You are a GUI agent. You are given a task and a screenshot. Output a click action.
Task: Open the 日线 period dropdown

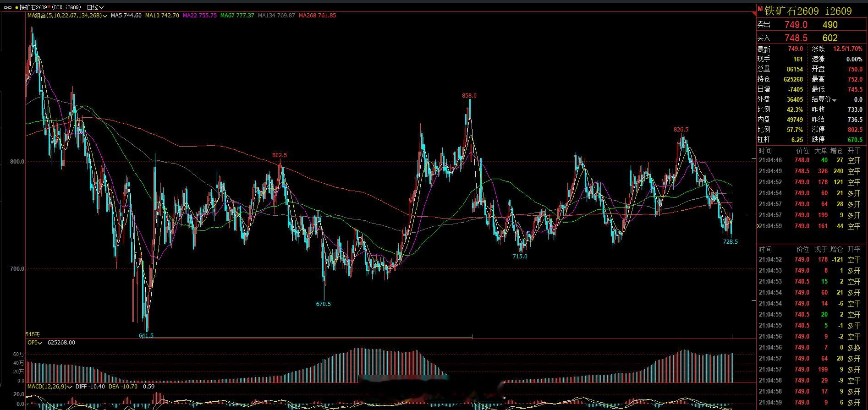(x=95, y=7)
